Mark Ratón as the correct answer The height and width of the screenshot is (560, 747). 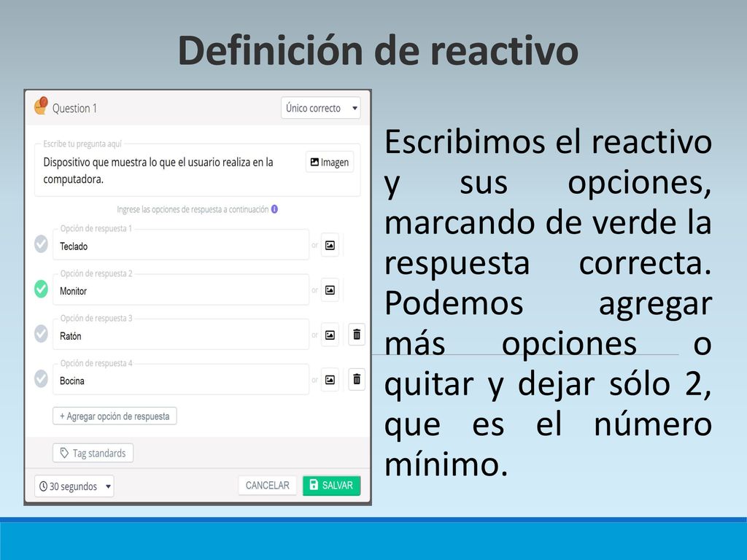(41, 333)
